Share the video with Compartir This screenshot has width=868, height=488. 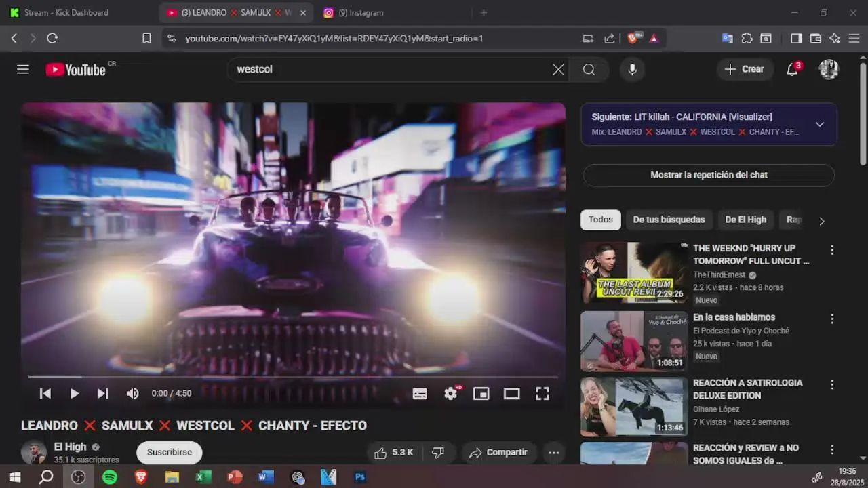498,452
